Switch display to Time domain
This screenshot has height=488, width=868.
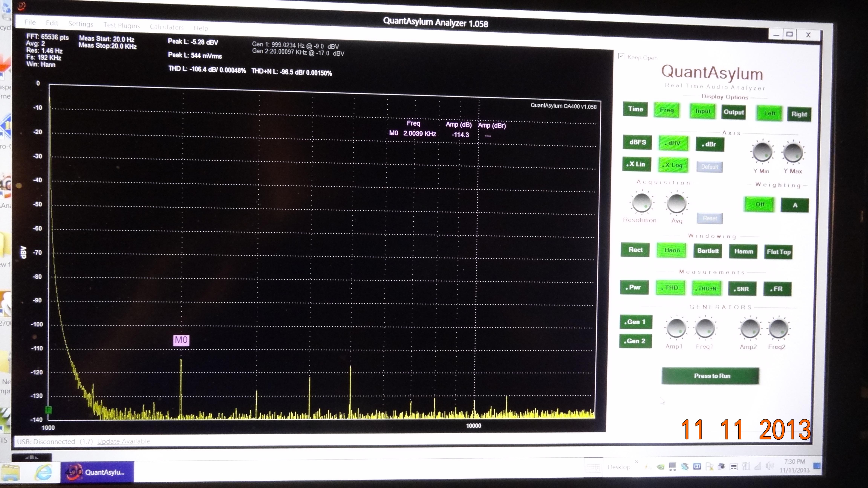coord(635,109)
